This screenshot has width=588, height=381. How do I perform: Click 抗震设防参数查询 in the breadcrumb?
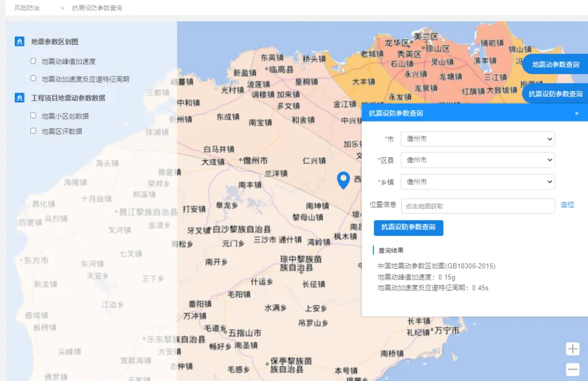pos(97,8)
